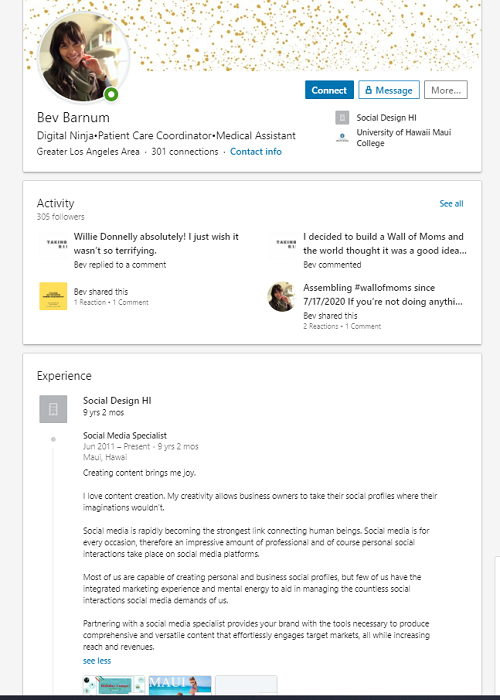Screen dimensions: 500x700
Task: Click the Message button
Action: pos(389,90)
